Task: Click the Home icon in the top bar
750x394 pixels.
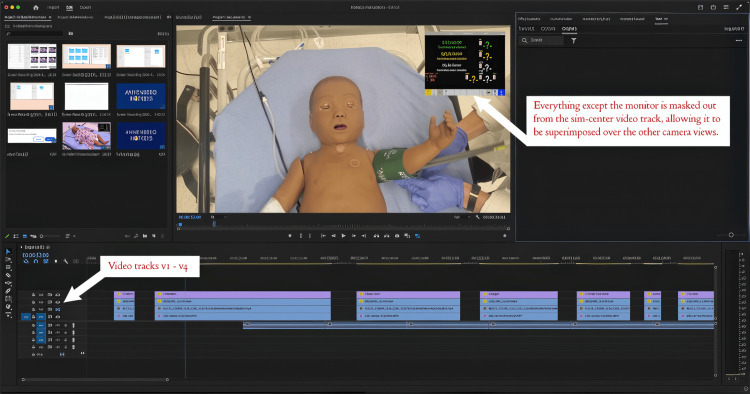Action: point(36,7)
